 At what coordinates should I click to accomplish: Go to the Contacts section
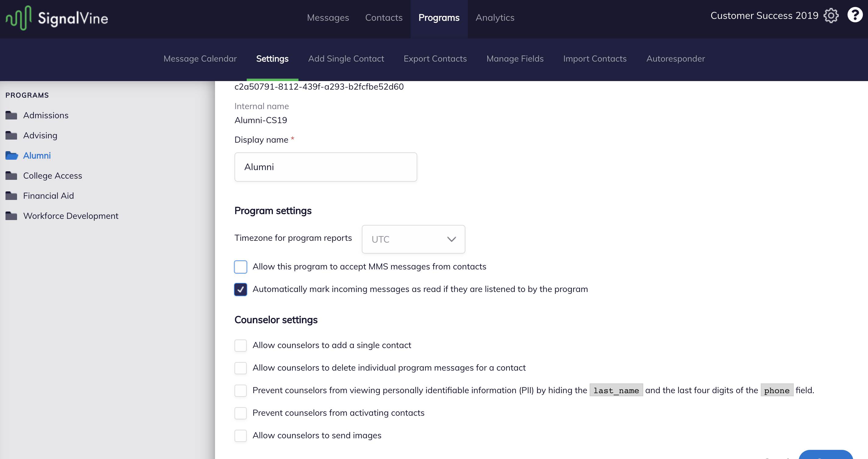384,18
